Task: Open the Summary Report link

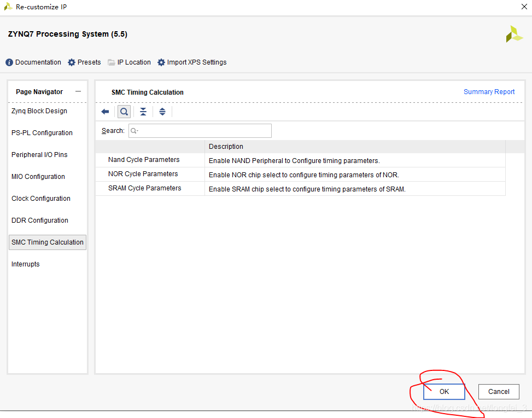Action: click(x=489, y=92)
